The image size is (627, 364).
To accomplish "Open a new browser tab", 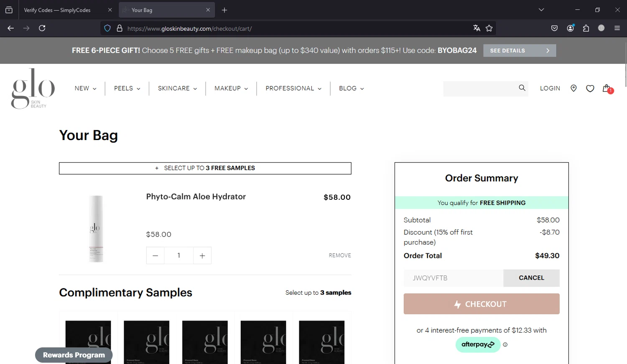I will (x=224, y=10).
